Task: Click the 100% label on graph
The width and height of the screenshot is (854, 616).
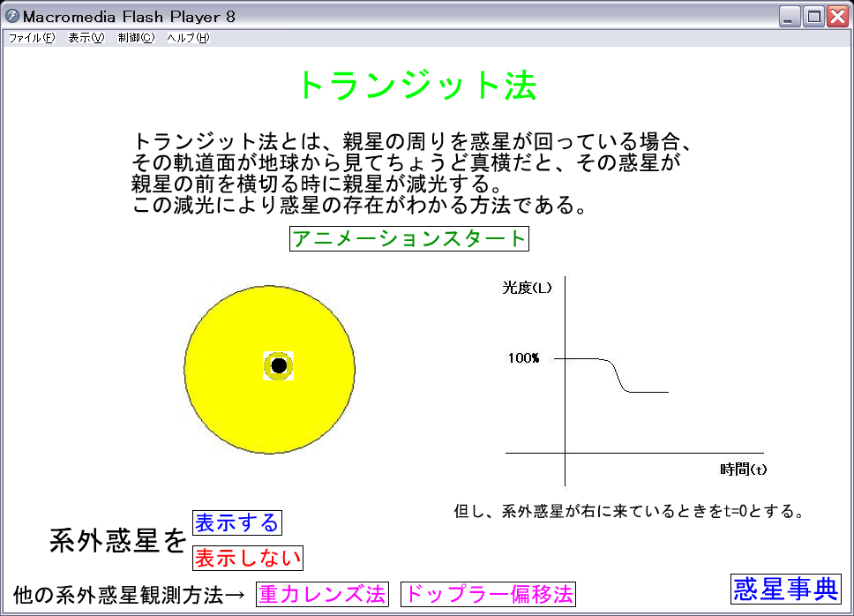Action: point(523,357)
